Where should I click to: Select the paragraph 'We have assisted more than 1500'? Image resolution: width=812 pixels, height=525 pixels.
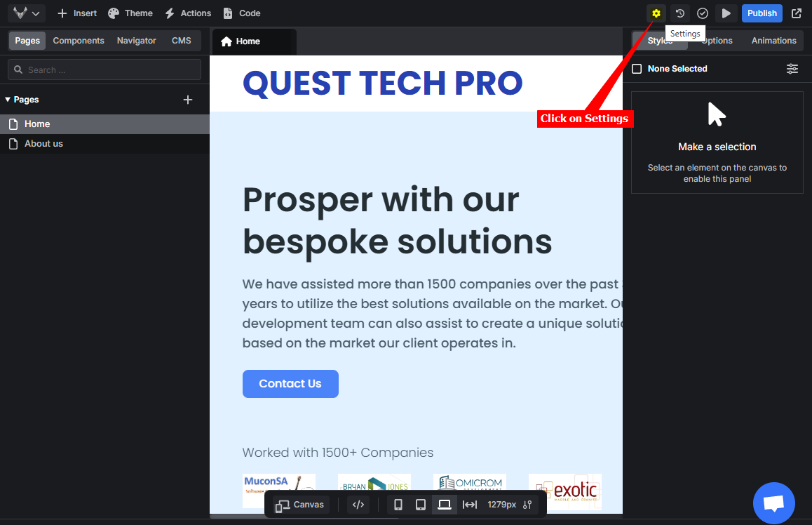pos(433,314)
